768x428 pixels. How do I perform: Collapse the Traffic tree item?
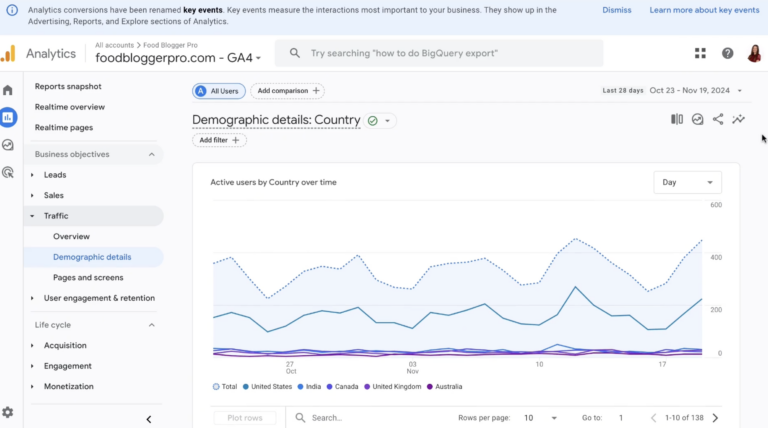click(32, 216)
